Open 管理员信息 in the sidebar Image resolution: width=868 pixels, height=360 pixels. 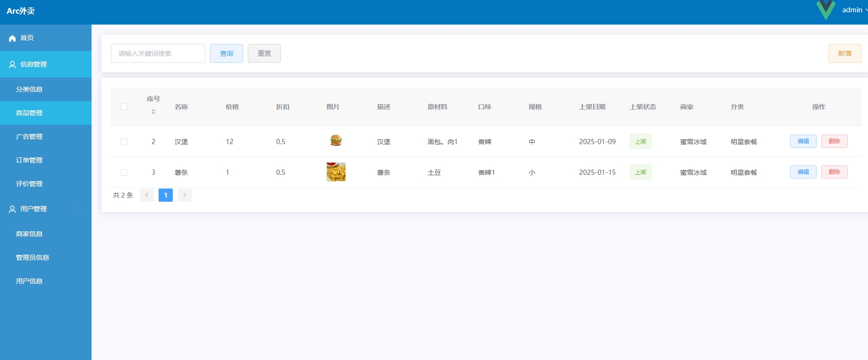46,257
